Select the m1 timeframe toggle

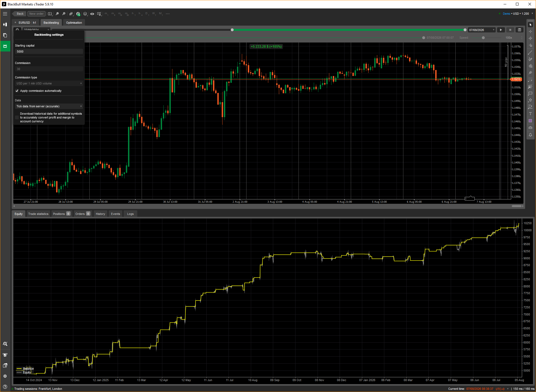[x=106, y=14]
